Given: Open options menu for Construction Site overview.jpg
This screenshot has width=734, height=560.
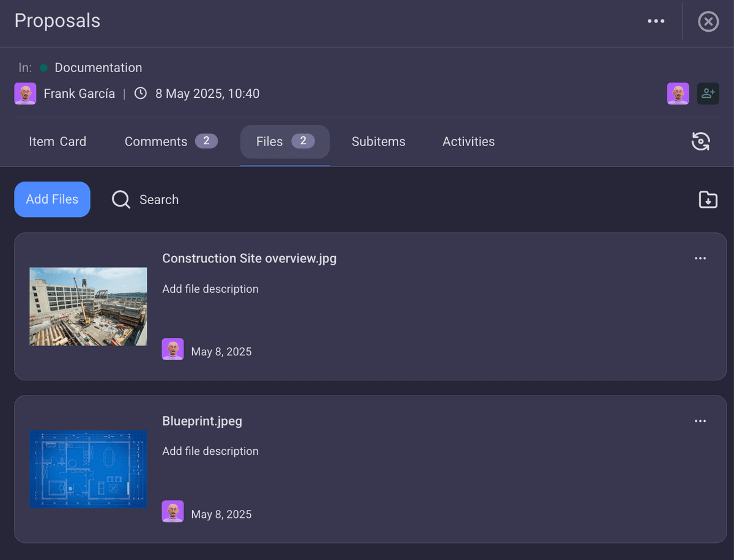Looking at the screenshot, I should (700, 258).
